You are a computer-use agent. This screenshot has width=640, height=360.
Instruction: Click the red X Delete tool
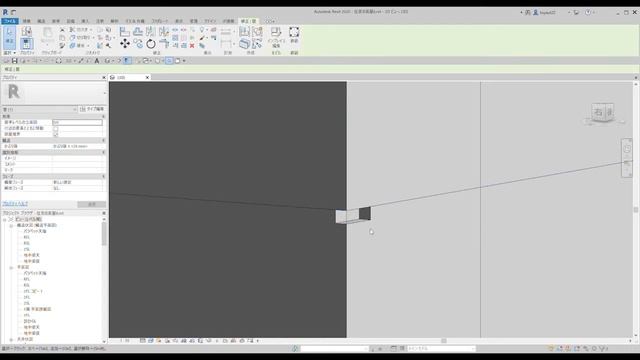pyautogui.click(x=192, y=46)
